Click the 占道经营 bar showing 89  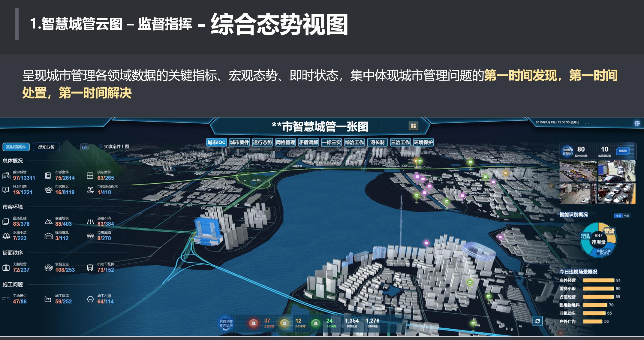pyautogui.click(x=598, y=297)
